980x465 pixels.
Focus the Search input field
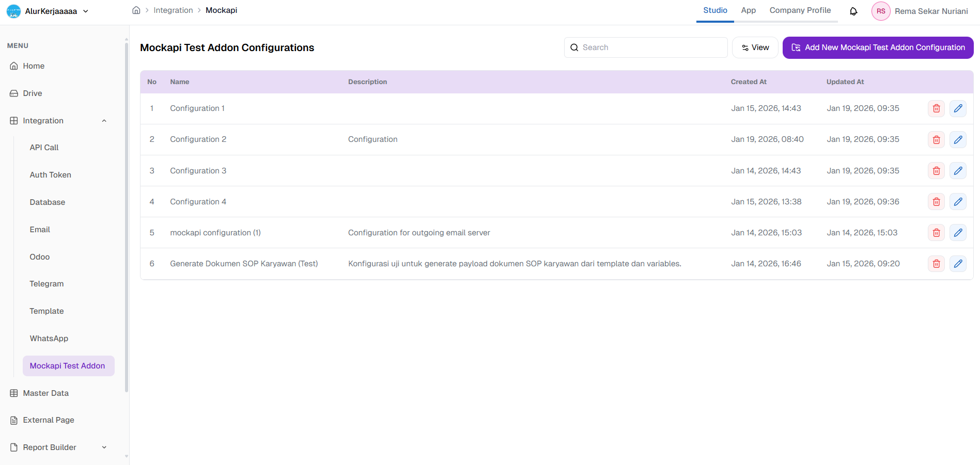(651, 47)
